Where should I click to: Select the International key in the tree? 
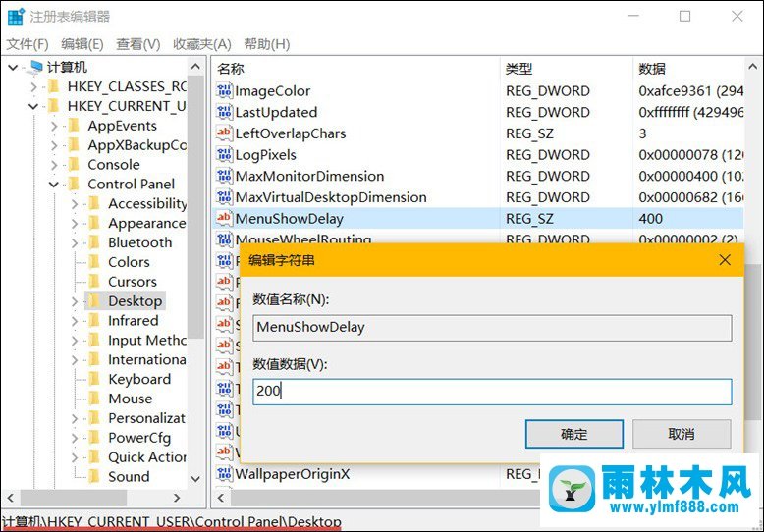click(x=147, y=359)
